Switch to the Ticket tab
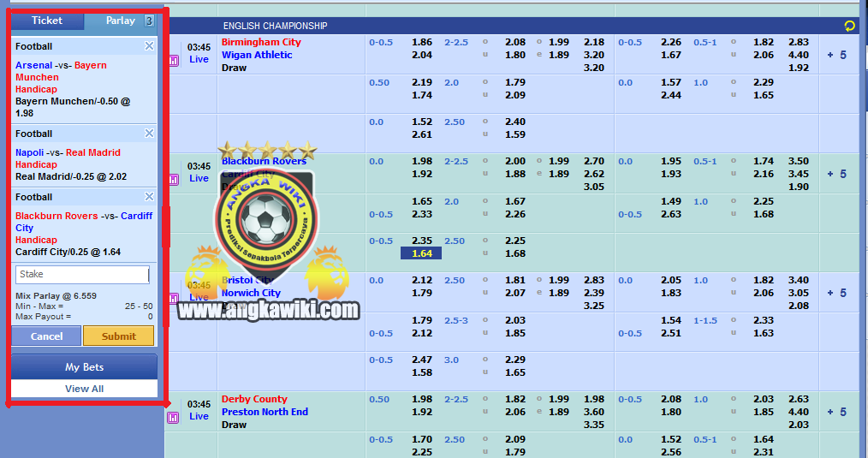The image size is (868, 458). (x=47, y=21)
